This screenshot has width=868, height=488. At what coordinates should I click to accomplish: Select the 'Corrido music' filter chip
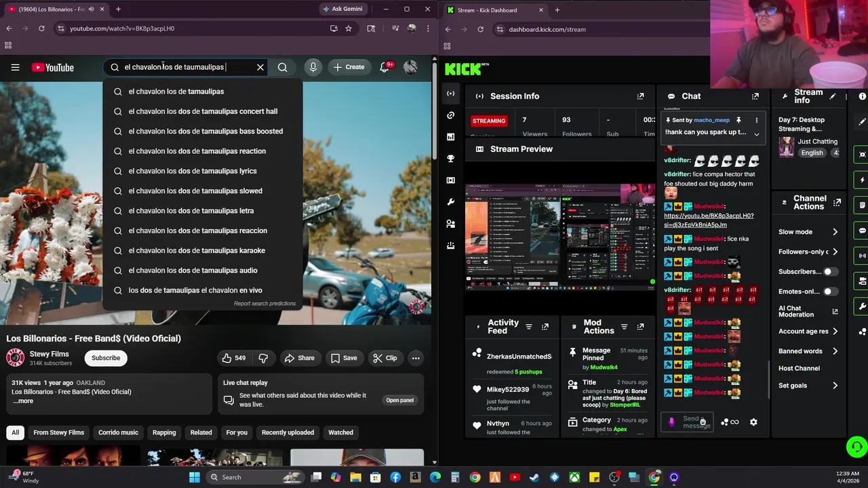(x=118, y=432)
